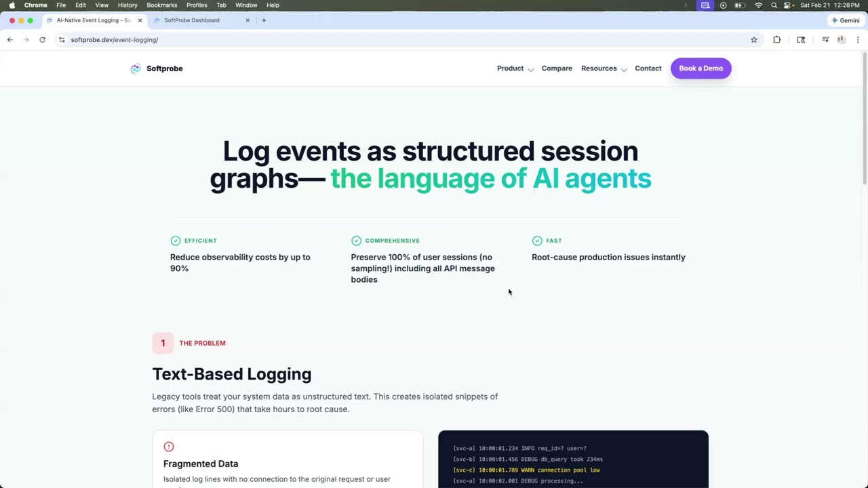
Task: Open the Apple menu
Action: (x=12, y=5)
